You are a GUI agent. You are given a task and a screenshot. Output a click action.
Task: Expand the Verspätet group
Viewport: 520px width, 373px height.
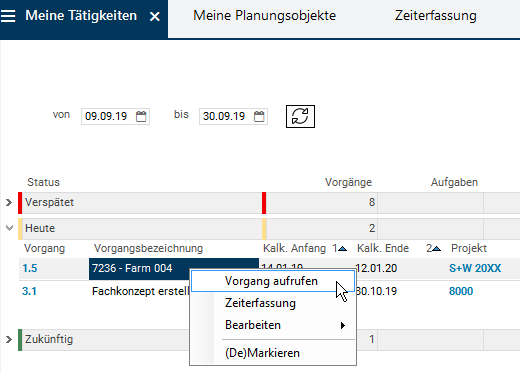9,202
